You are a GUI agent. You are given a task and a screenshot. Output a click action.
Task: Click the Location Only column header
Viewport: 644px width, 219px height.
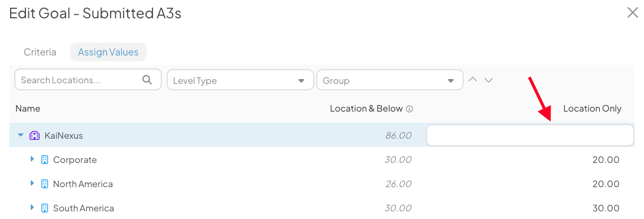592,109
